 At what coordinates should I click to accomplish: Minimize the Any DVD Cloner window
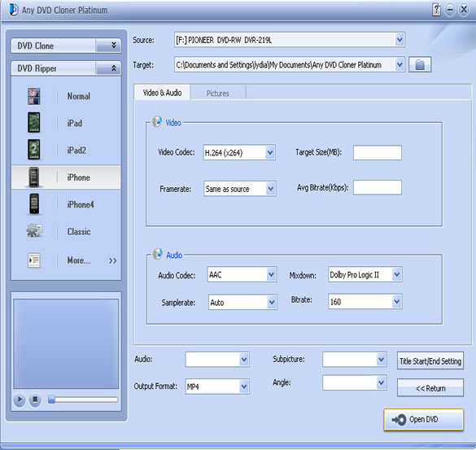[x=450, y=10]
